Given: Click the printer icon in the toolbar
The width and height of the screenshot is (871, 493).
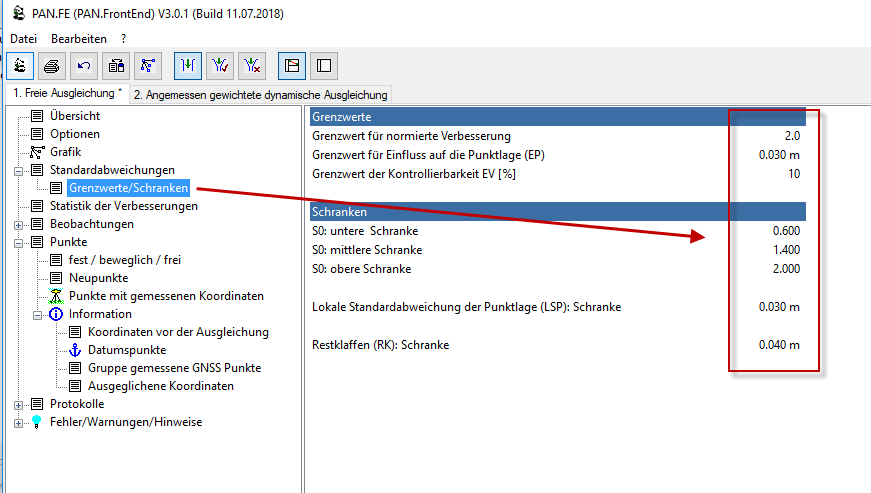Looking at the screenshot, I should pos(53,66).
